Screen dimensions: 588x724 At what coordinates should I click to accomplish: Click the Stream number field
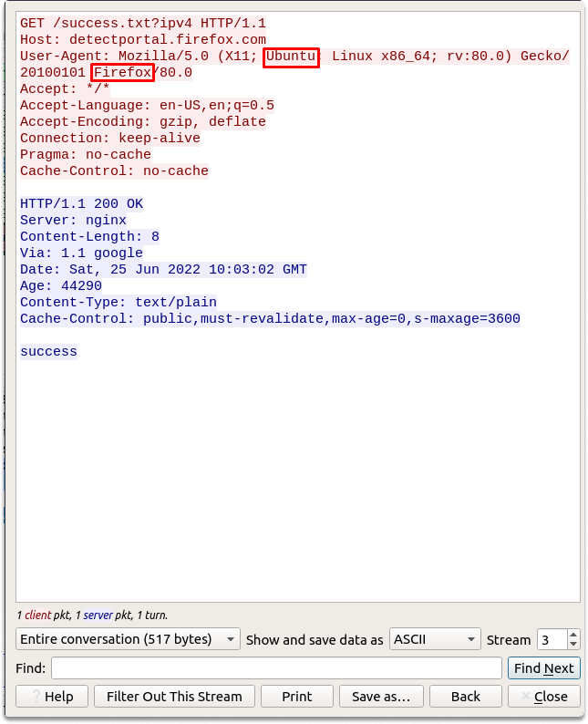coord(552,639)
